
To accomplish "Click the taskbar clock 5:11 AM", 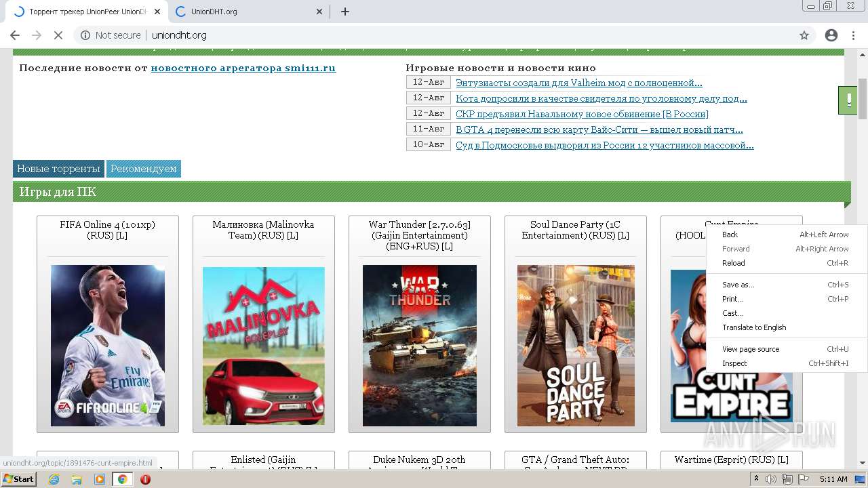I will 833,479.
